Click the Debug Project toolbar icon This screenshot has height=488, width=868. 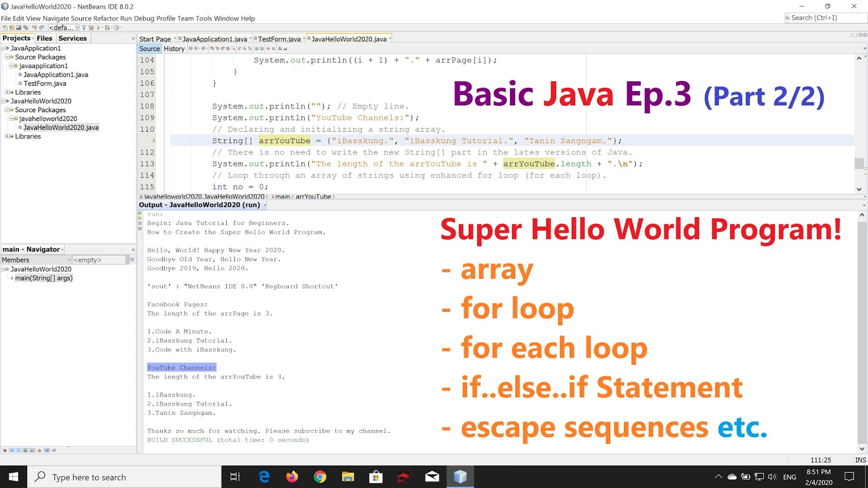tap(107, 27)
